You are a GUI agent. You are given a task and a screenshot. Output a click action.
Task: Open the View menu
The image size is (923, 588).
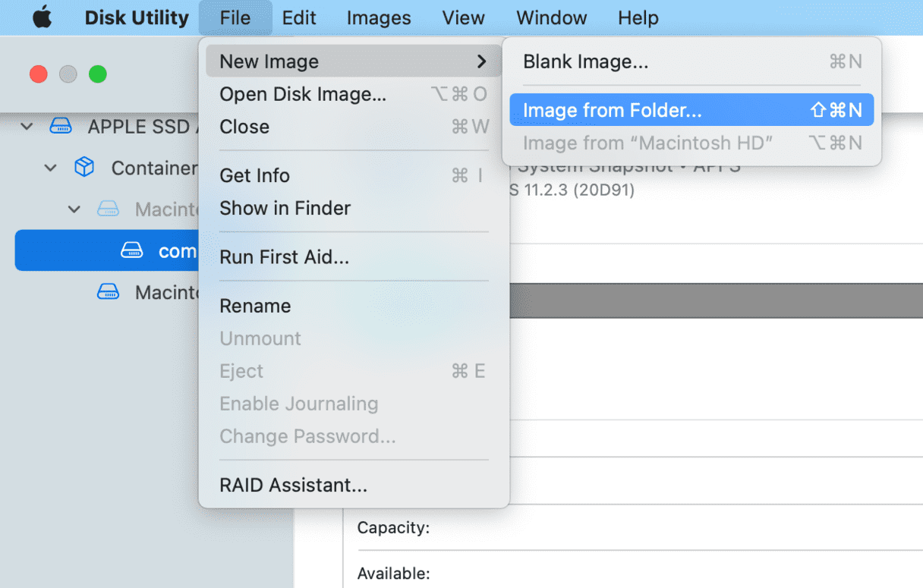coord(463,17)
